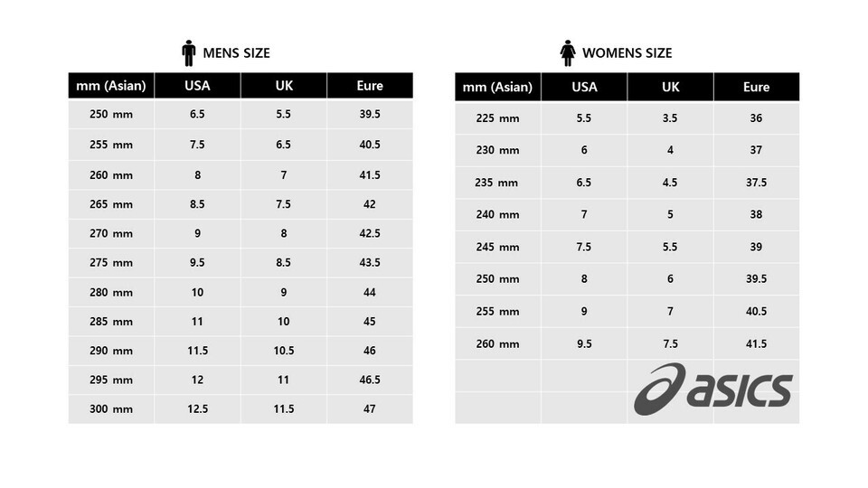
Task: Select the 225 mm cell in women's table
Action: 497,118
